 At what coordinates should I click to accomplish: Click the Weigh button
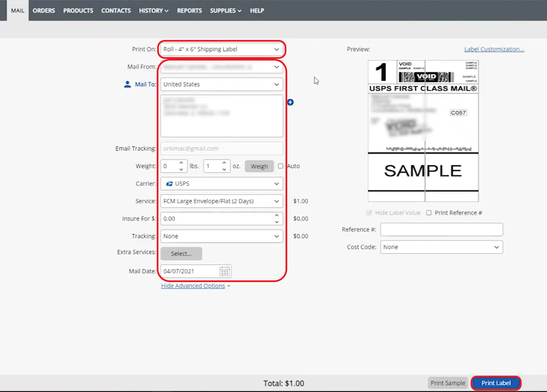(x=259, y=166)
